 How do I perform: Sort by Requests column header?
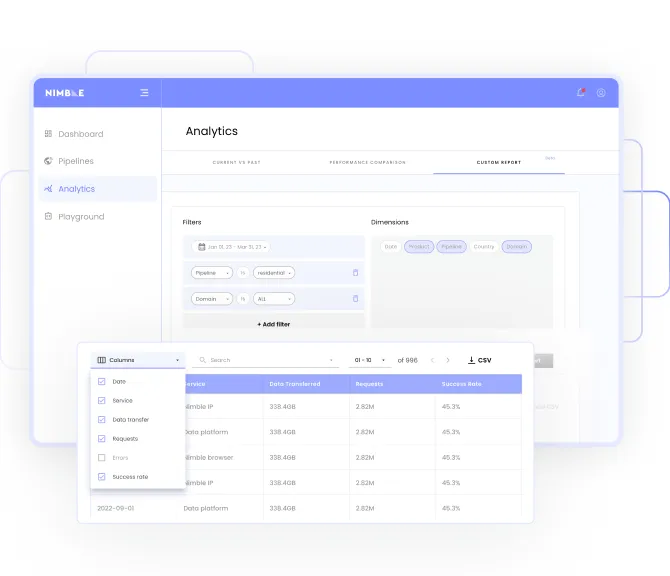pos(369,384)
